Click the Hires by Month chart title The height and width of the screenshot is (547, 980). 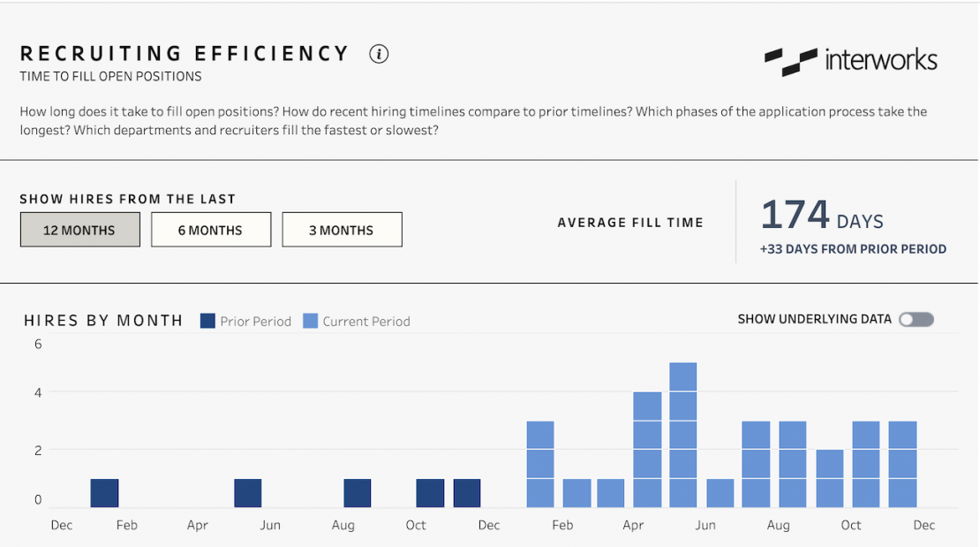tap(103, 321)
